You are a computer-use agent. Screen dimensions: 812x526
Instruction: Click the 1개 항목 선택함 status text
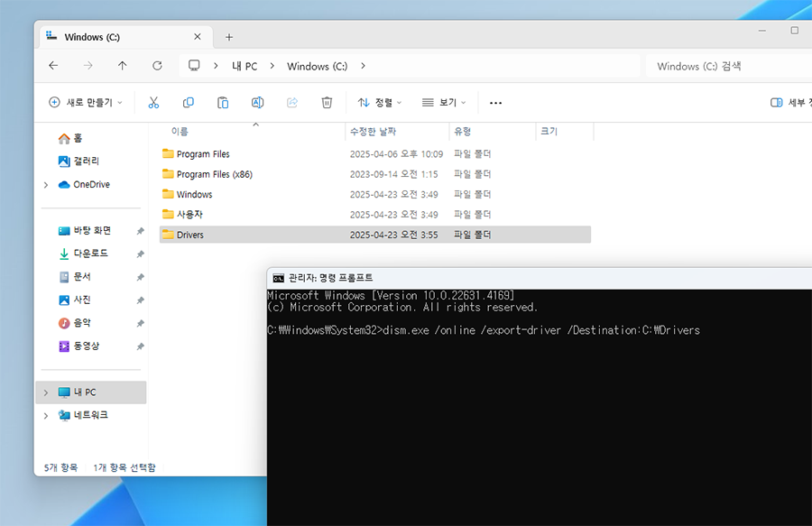point(125,467)
